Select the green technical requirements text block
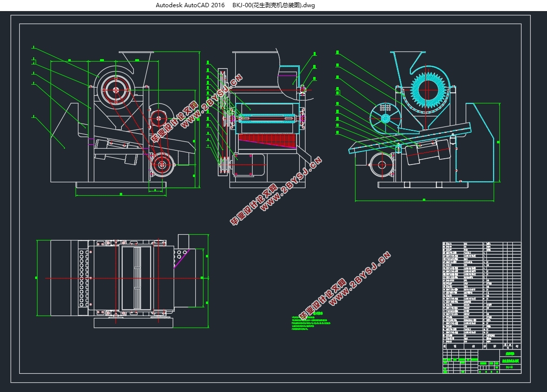Image resolution: width=547 pixels, height=392 pixels. point(310,321)
